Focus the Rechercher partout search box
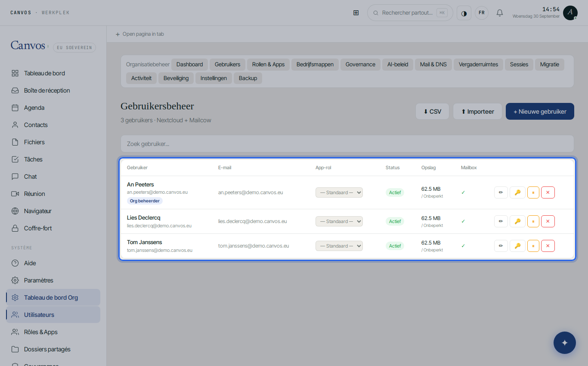Image resolution: width=588 pixels, height=366 pixels. pyautogui.click(x=410, y=13)
